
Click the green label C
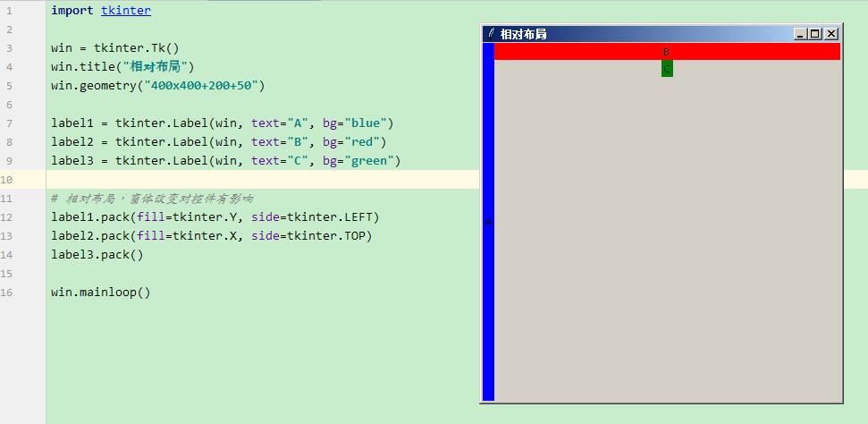click(667, 69)
